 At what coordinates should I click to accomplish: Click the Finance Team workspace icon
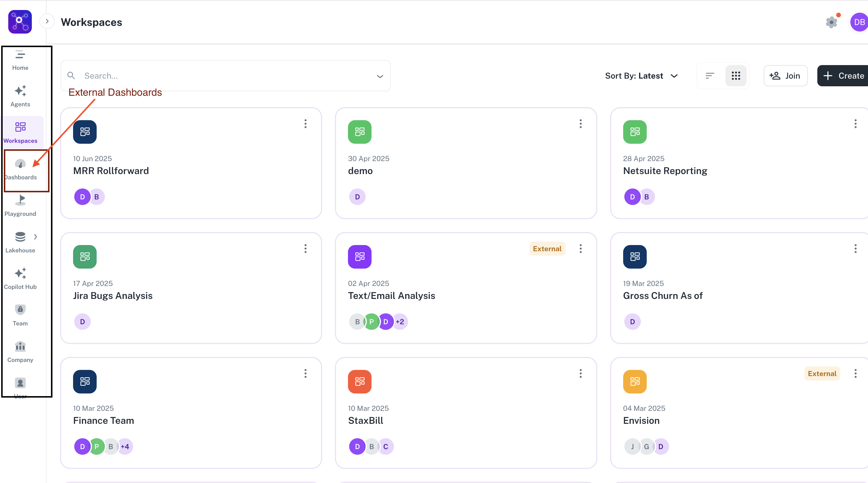point(85,382)
